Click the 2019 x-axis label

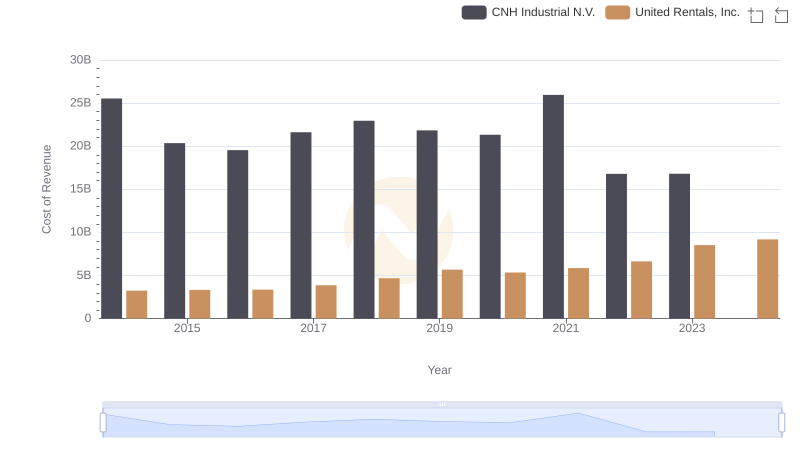[x=439, y=328]
